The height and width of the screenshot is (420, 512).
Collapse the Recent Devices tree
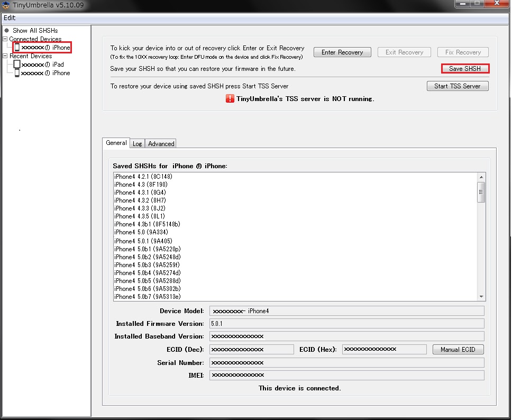4,56
